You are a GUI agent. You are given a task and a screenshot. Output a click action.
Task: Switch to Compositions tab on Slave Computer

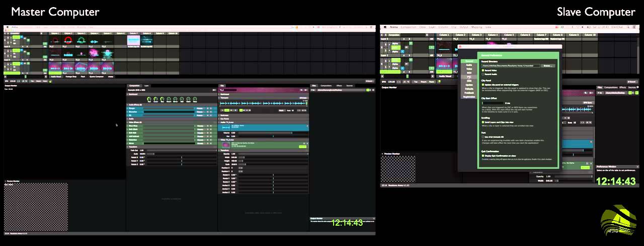tap(611, 87)
